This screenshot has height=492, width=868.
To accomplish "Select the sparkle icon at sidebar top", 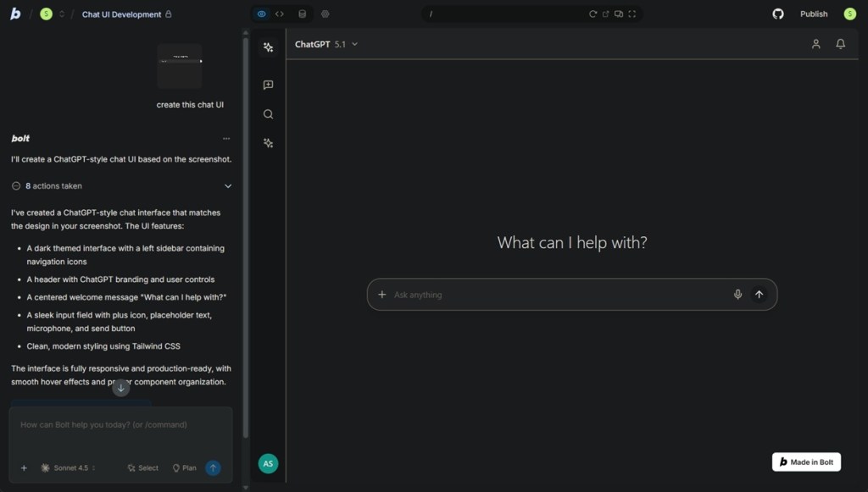I will coord(268,47).
